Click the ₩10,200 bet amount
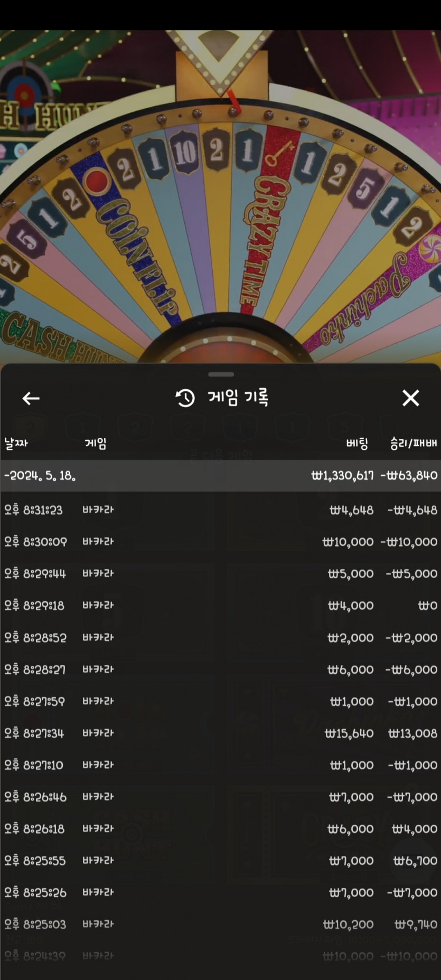This screenshot has width=441, height=980. (348, 925)
